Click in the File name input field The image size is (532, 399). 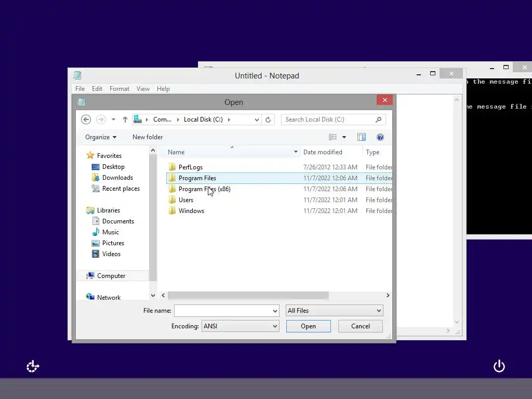click(x=223, y=311)
